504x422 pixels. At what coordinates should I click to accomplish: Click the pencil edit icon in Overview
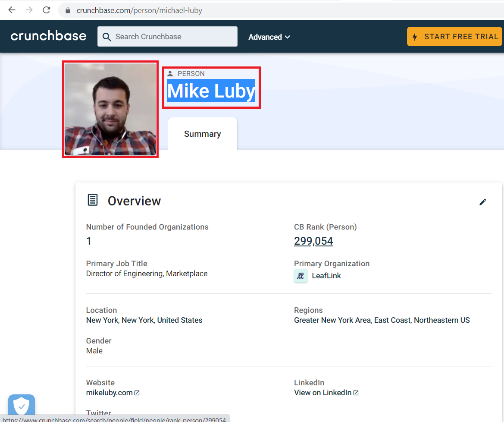pyautogui.click(x=483, y=202)
